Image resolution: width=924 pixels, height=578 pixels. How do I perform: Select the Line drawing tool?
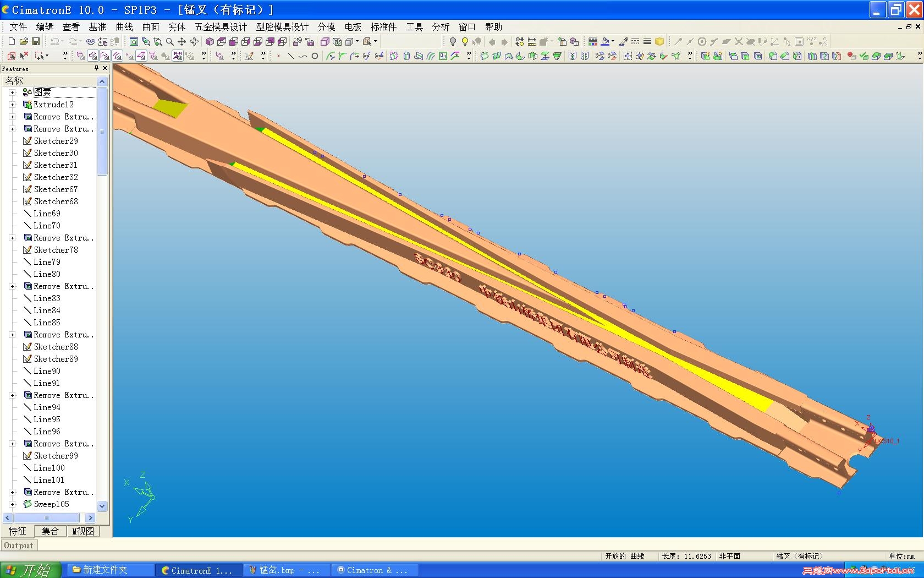[x=290, y=56]
